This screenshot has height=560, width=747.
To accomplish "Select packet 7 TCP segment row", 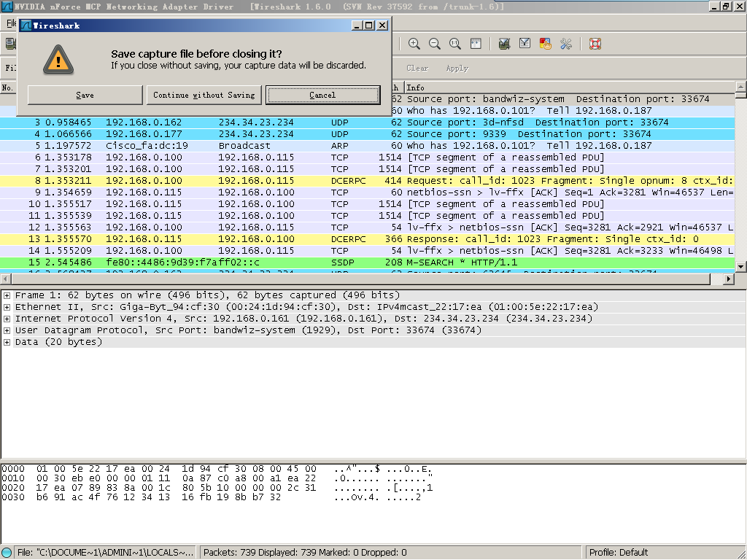I will tap(368, 169).
